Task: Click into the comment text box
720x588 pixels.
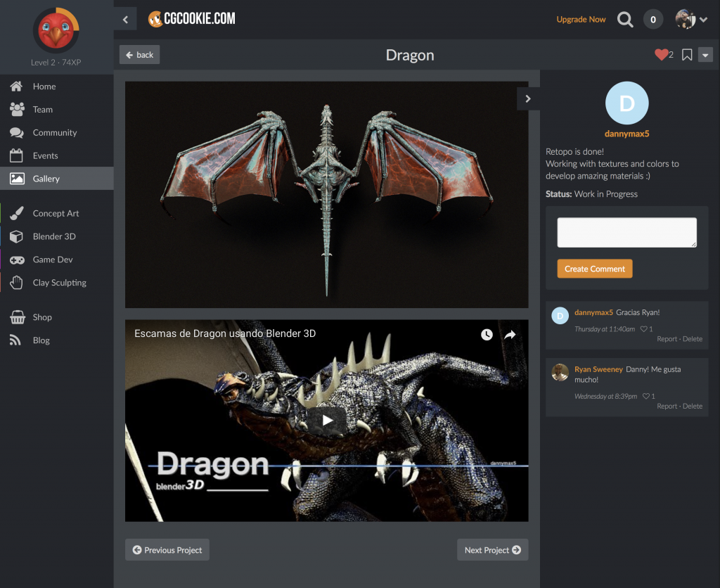Action: (x=626, y=232)
